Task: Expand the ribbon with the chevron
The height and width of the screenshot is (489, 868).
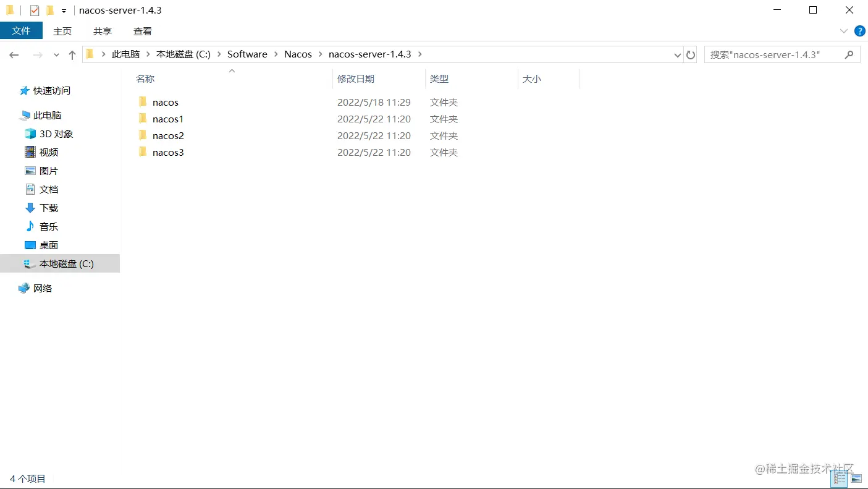Action: 844,31
